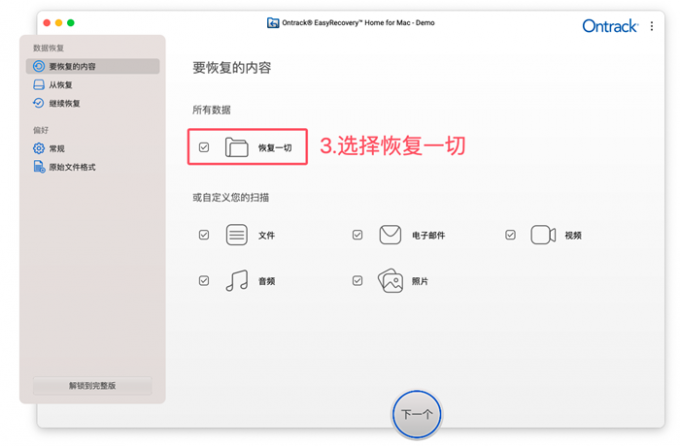Click the 要恢复的内容 page heading
680x446 pixels.
pyautogui.click(x=232, y=68)
